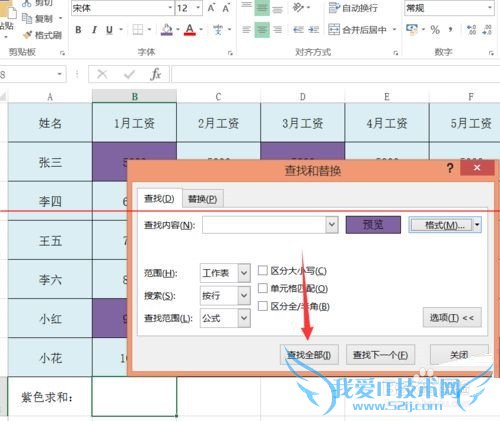This screenshot has height=421, width=500.
Task: Click the insert function fx icon
Action: tap(156, 74)
